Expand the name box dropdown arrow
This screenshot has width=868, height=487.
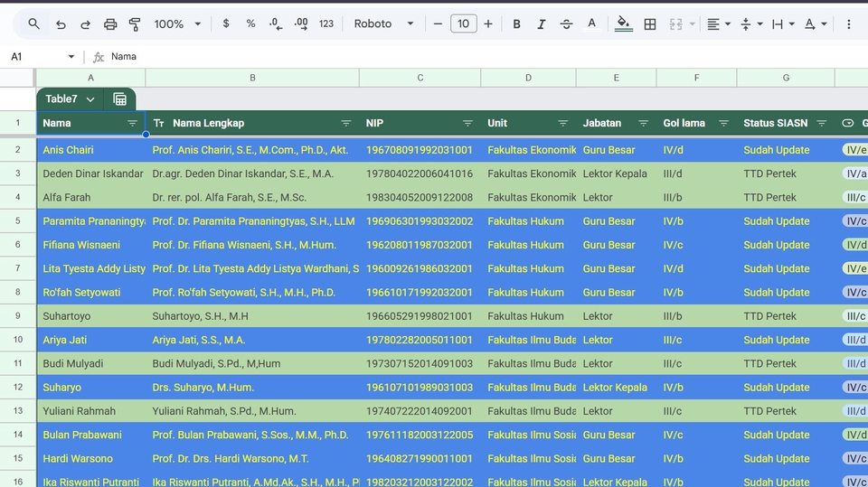click(x=71, y=56)
